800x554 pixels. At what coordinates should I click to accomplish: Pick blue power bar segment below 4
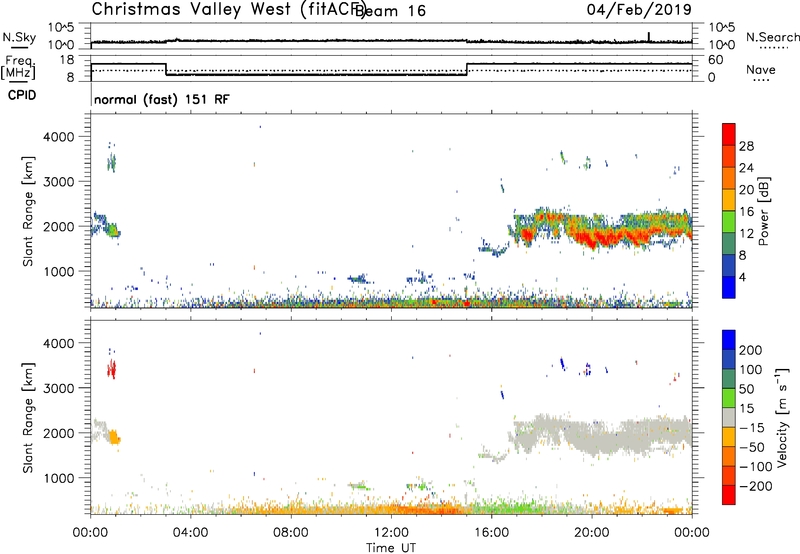pos(729,287)
